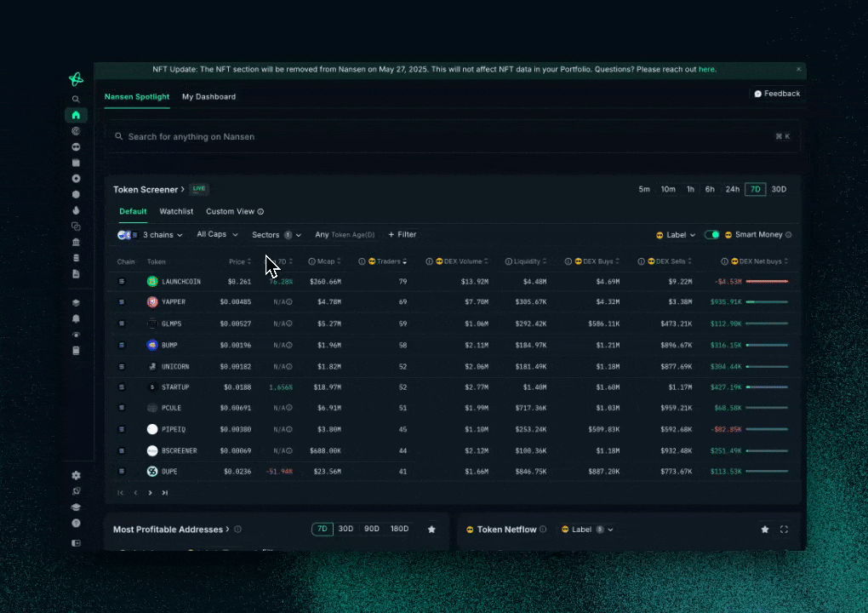
Task: Jump to the last table page
Action: coord(164,493)
